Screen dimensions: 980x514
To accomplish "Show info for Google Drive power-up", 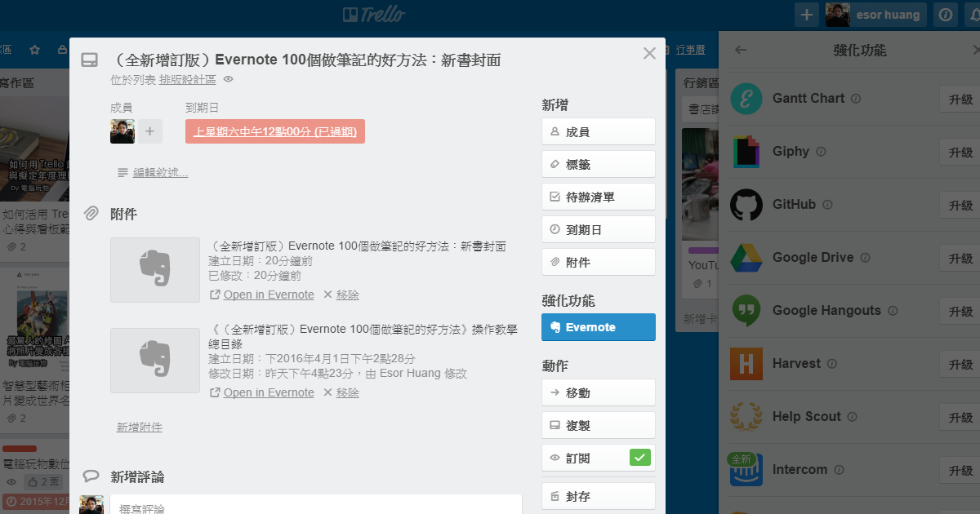I will tap(865, 258).
